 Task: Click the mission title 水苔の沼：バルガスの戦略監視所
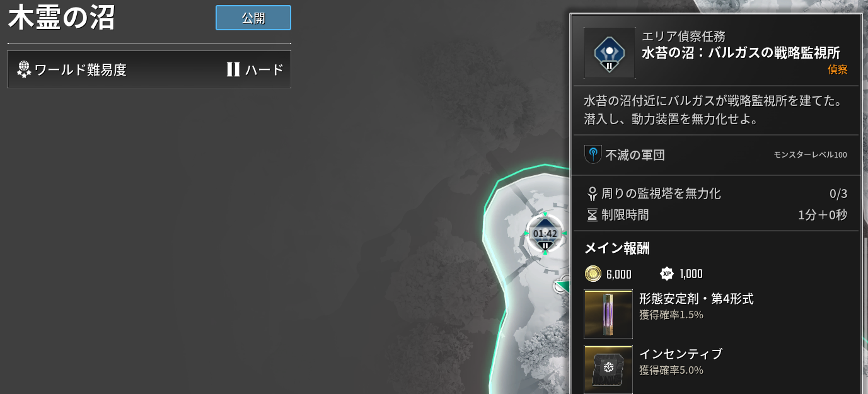click(741, 53)
